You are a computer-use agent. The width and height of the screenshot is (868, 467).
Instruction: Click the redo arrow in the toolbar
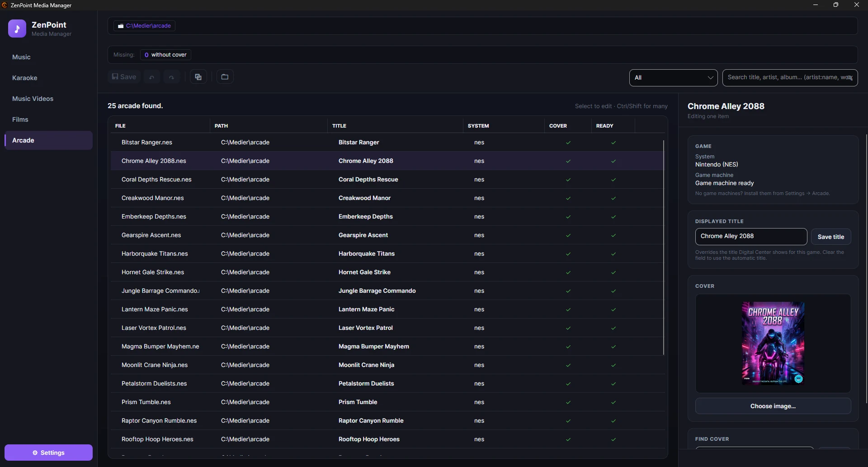171,77
